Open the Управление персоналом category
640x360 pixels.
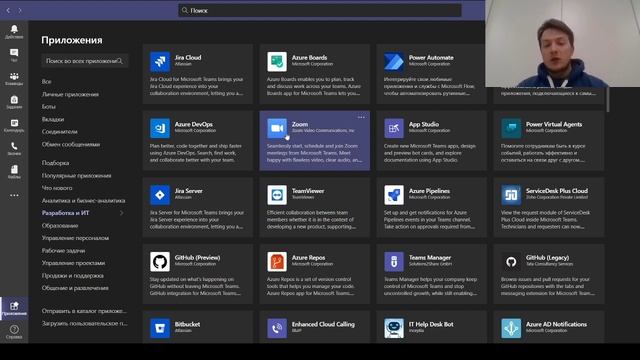click(75, 238)
